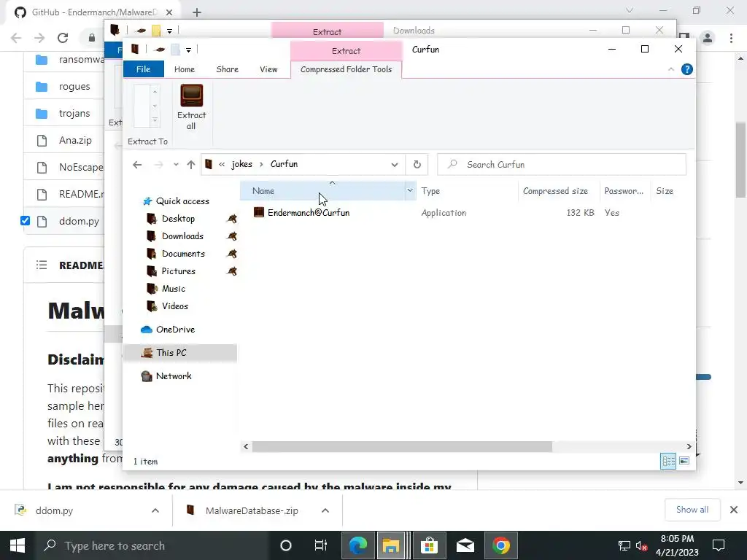This screenshot has width=747, height=560.
Task: Click the Search Curfun input field
Action: click(562, 164)
